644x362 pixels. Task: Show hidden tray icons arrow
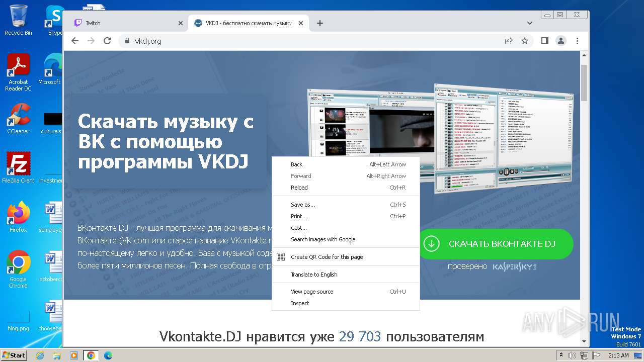click(x=561, y=355)
